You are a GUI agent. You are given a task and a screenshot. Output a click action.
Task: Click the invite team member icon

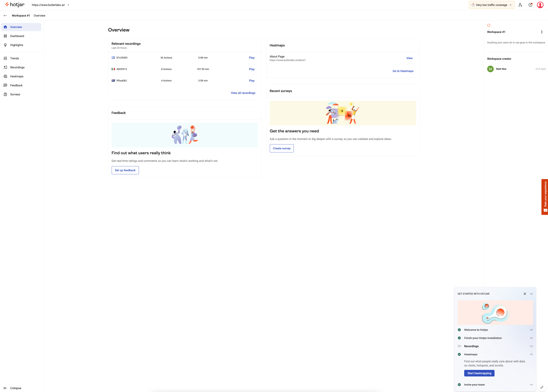[520, 5]
